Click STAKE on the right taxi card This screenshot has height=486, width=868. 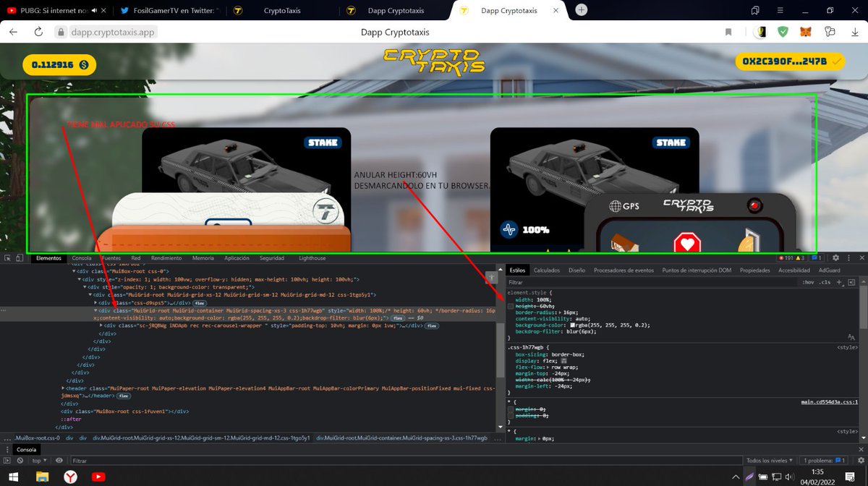(671, 142)
